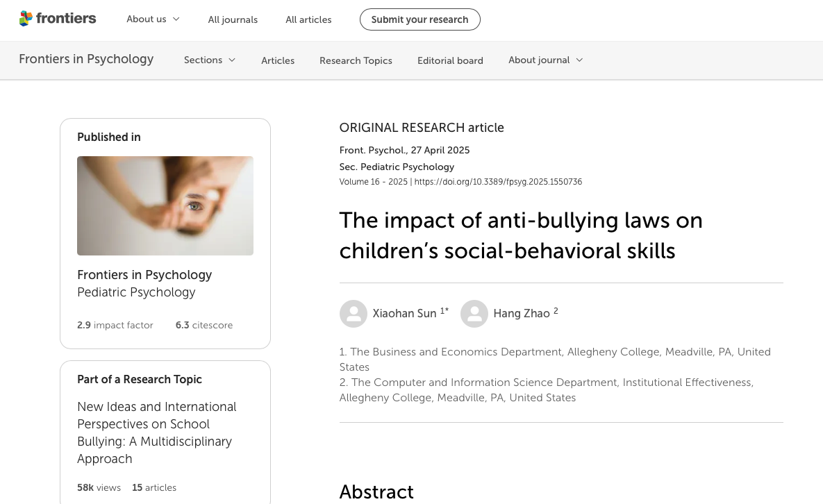The height and width of the screenshot is (504, 823).
Task: Click the 2.9 impact factor text
Action: [x=115, y=325]
